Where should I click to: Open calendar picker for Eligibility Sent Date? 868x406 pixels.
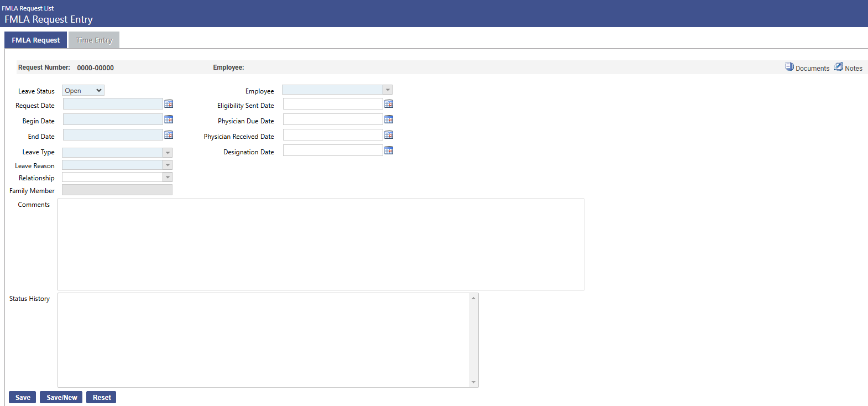389,104
